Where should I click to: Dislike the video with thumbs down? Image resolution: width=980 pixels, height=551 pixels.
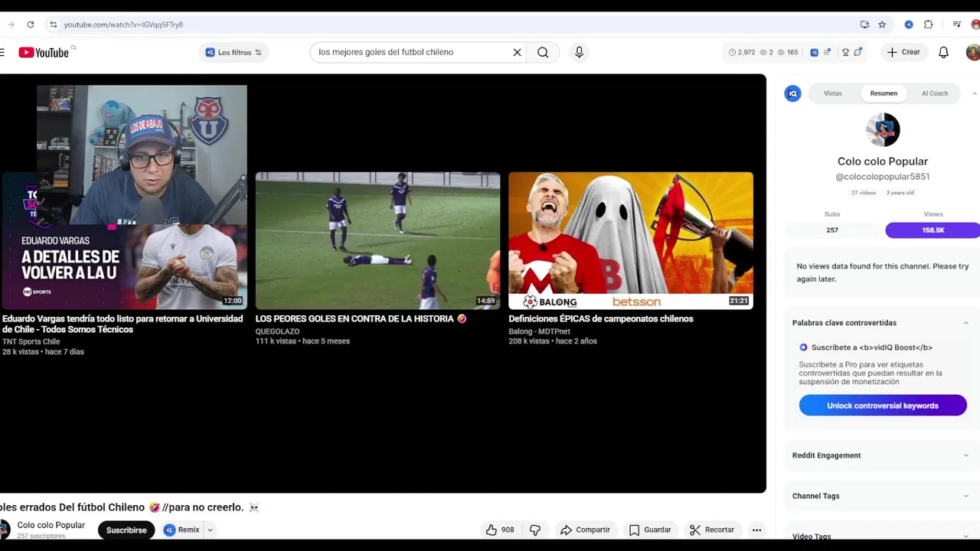coord(535,530)
